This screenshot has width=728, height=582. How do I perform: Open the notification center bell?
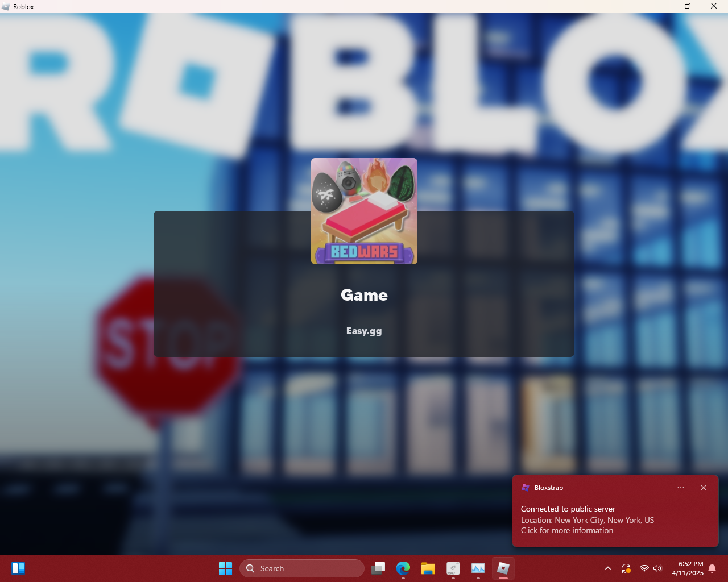click(x=712, y=568)
